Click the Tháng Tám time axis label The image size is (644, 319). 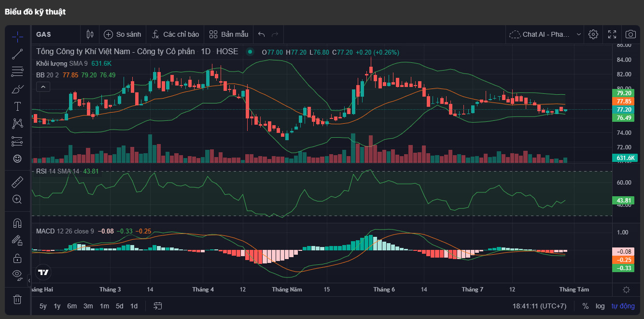click(x=574, y=290)
